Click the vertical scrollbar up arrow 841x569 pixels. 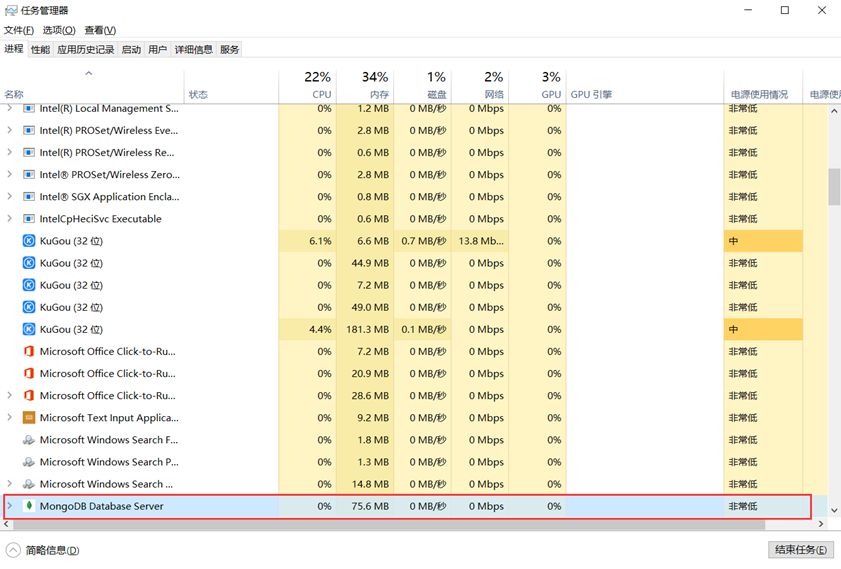[834, 111]
